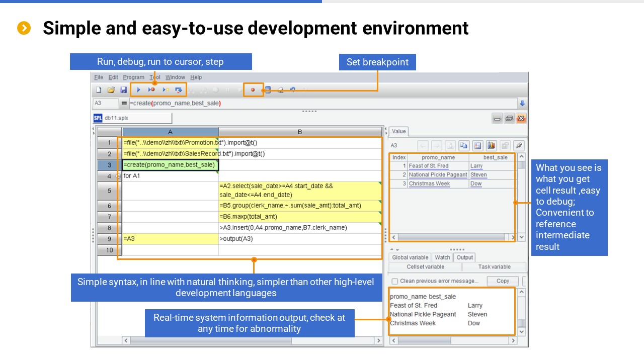644x362 pixels.
Task: Click the formula input field
Action: coord(322,103)
